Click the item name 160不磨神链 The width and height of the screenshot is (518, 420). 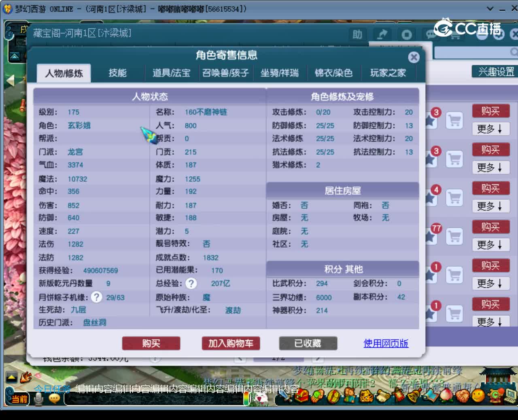(206, 112)
